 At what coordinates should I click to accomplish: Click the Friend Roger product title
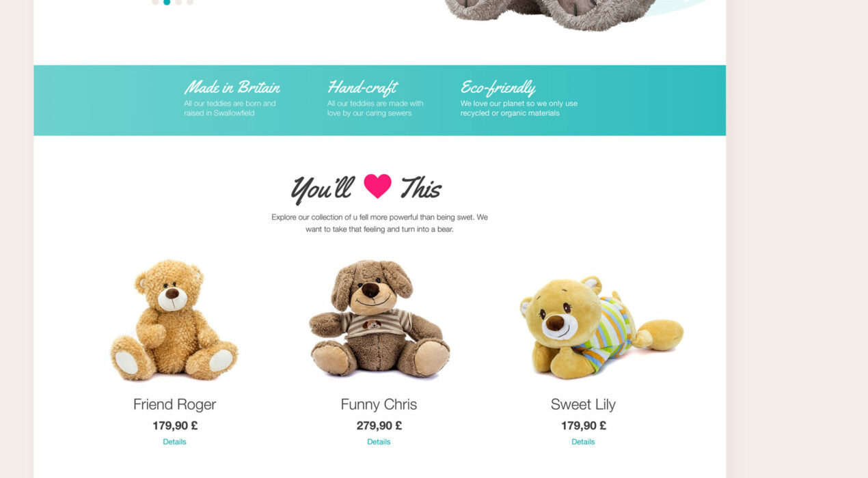pos(174,404)
